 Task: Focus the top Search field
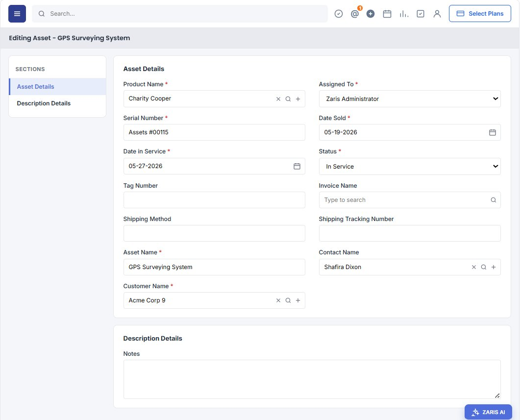180,14
